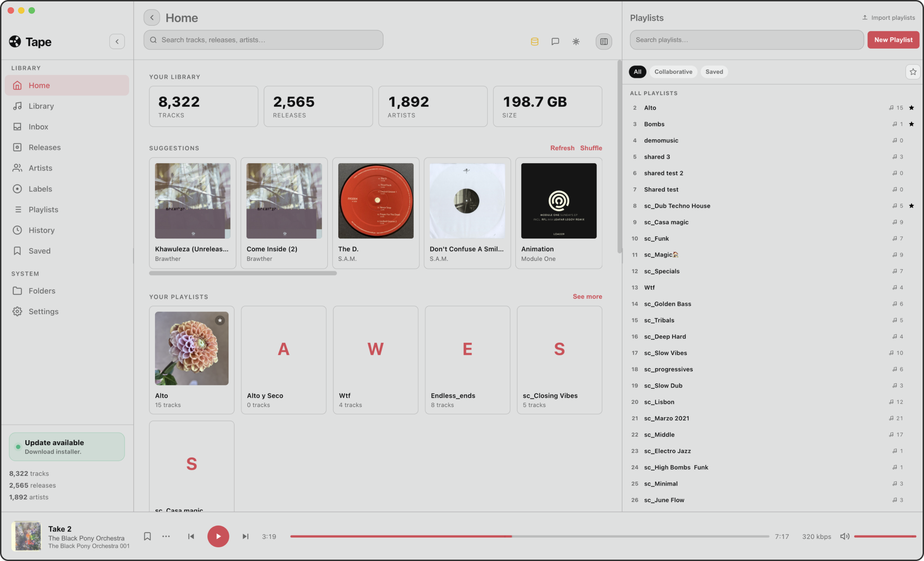Bookmark the current track Take 2
The height and width of the screenshot is (561, 924).
147,536
